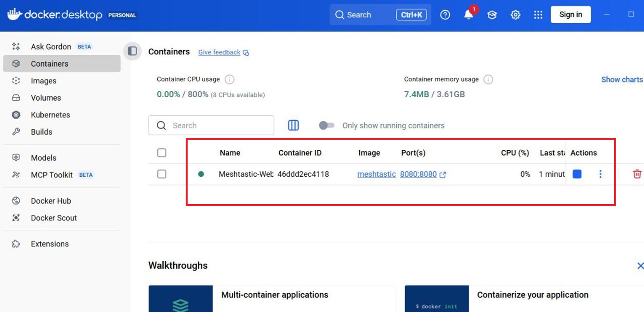Check the Meshtastic-Web container checkbox
644x312 pixels.
[162, 174]
